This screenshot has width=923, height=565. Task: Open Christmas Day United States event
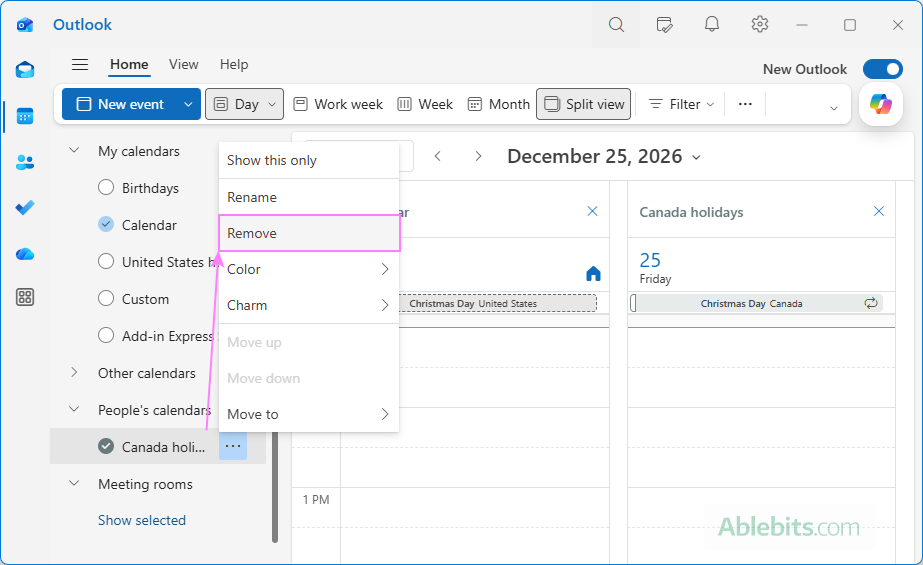[498, 303]
